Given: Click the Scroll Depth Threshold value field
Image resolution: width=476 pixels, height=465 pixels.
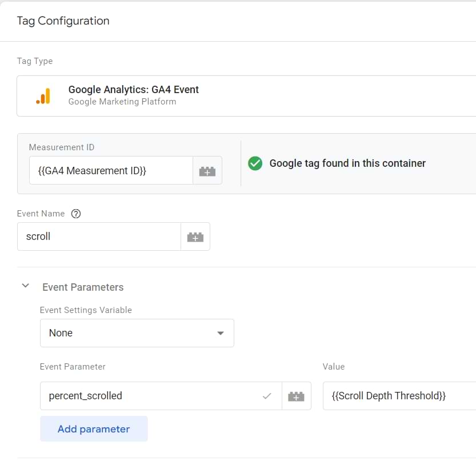Looking at the screenshot, I should click(399, 396).
